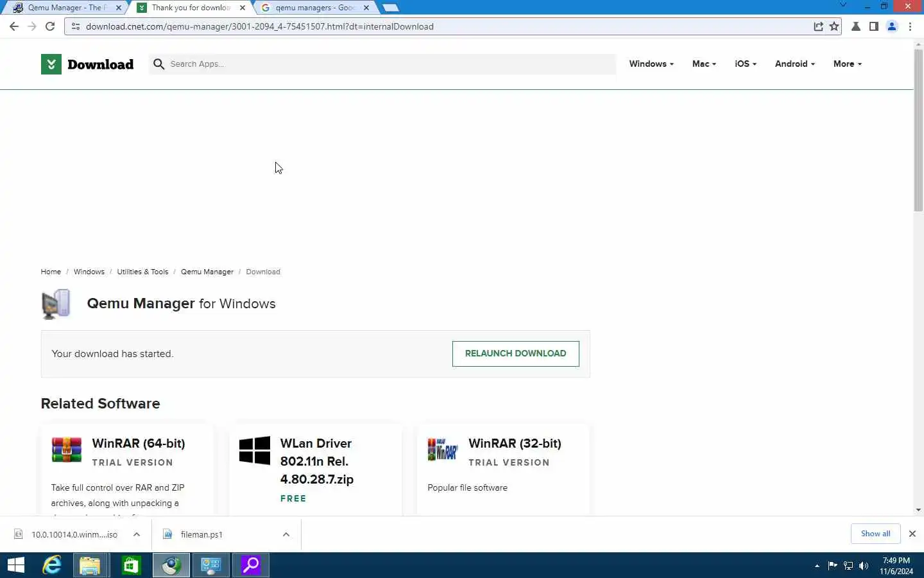Share this page via the share icon
The image size is (924, 578).
[x=818, y=26]
